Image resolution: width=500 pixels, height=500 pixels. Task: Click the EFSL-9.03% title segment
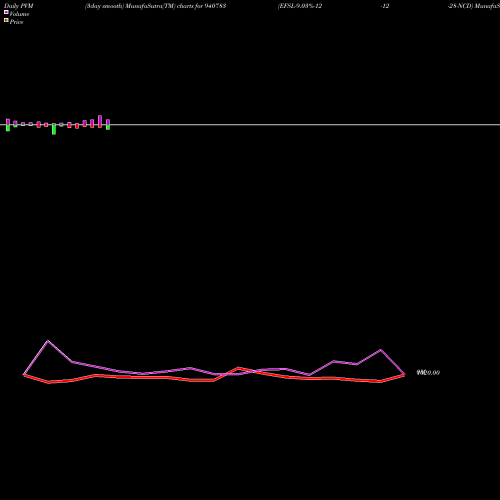pyautogui.click(x=300, y=6)
